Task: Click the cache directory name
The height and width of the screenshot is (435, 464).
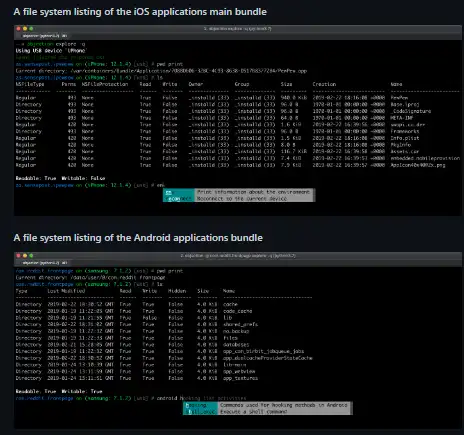Action: pos(230,304)
